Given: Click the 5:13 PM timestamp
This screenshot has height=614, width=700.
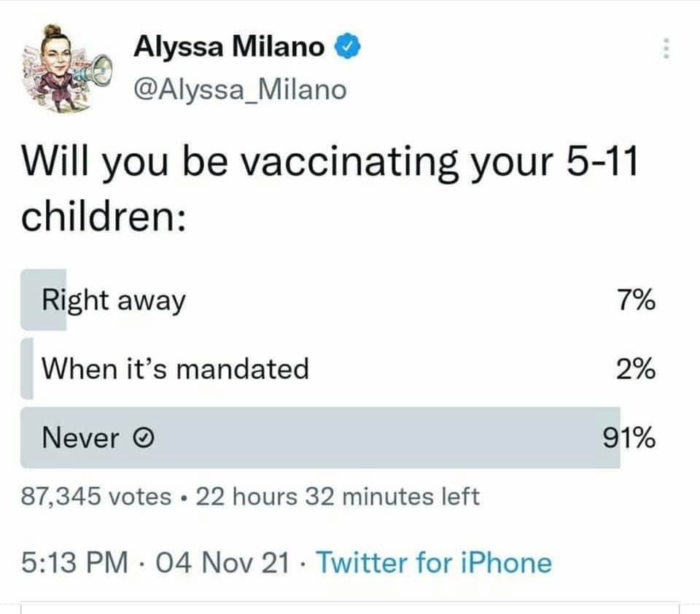Looking at the screenshot, I should click(68, 562).
